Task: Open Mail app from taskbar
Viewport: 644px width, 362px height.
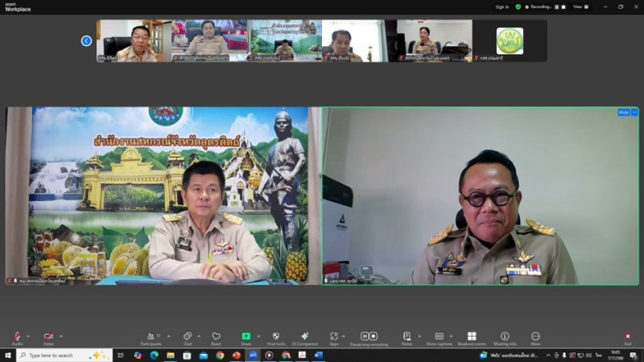Action: pyautogui.click(x=204, y=356)
